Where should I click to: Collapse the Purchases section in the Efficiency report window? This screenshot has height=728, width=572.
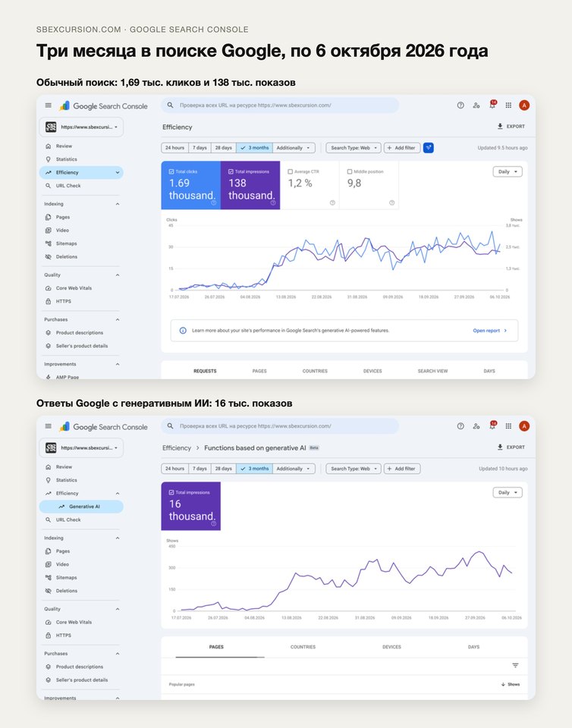118,319
